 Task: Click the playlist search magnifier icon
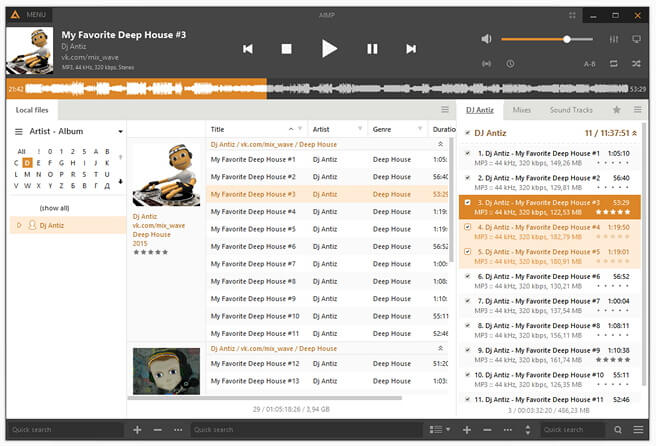618,430
